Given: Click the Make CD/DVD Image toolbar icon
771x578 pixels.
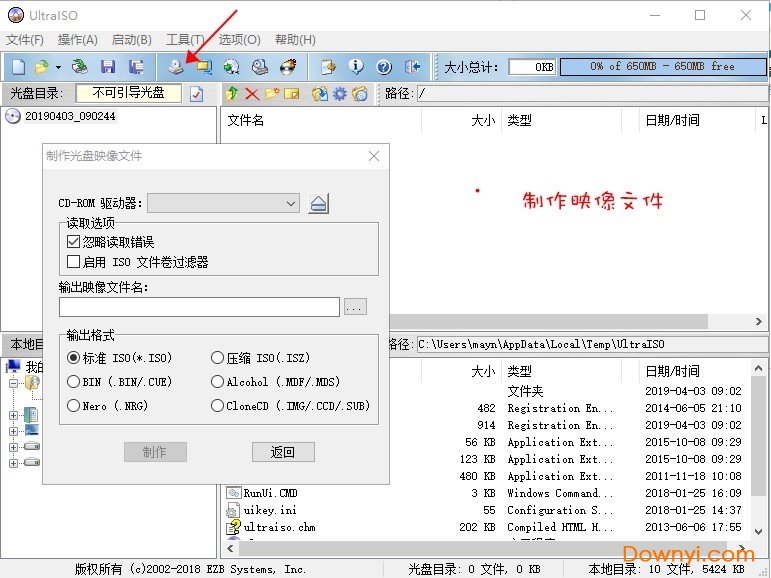Looking at the screenshot, I should [x=176, y=67].
